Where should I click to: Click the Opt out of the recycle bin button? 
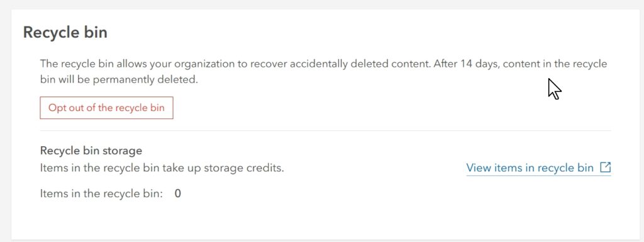(x=106, y=108)
